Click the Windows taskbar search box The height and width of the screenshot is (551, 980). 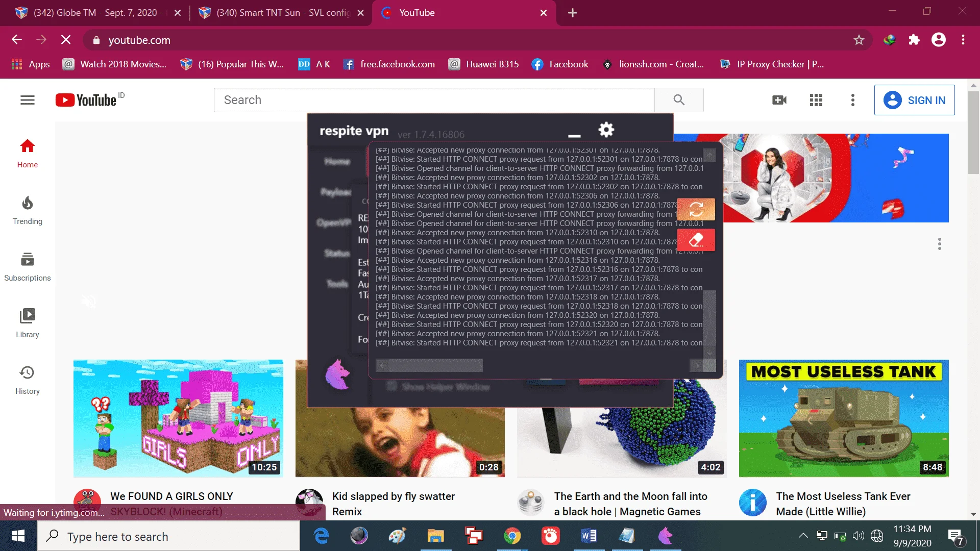[x=168, y=536]
